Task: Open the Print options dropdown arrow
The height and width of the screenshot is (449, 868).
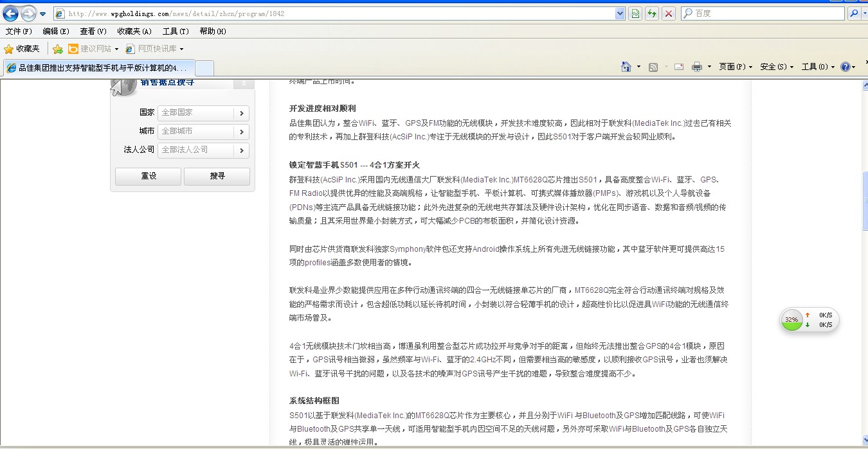Action: click(x=709, y=67)
